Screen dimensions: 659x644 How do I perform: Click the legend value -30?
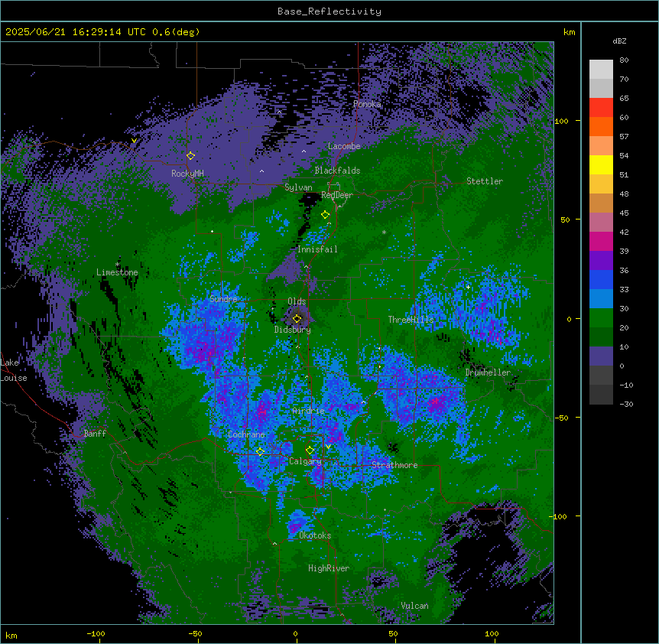[626, 405]
